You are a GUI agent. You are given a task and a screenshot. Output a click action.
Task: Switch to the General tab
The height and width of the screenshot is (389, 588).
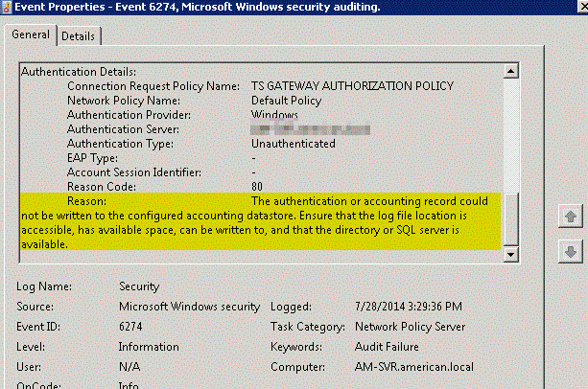[30, 34]
